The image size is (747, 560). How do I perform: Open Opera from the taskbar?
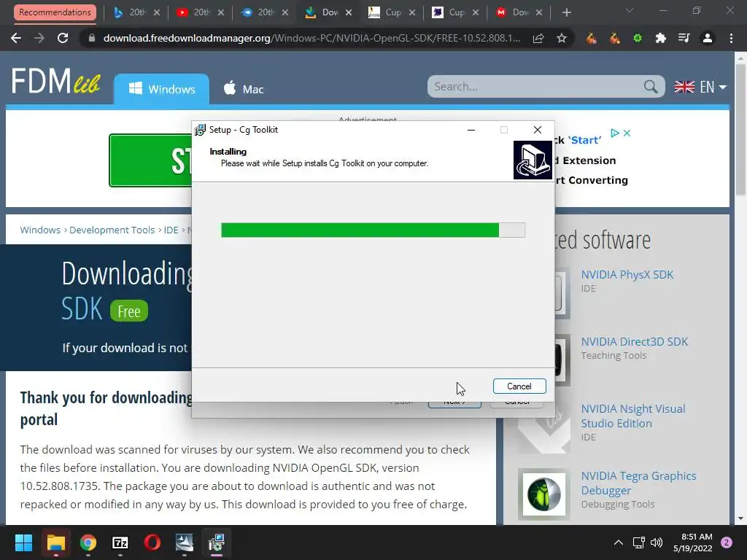point(152,542)
